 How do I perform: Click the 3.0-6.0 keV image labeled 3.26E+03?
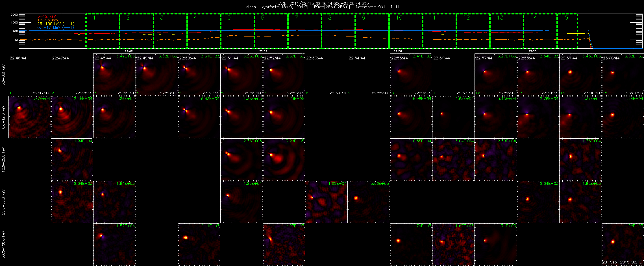[241, 75]
